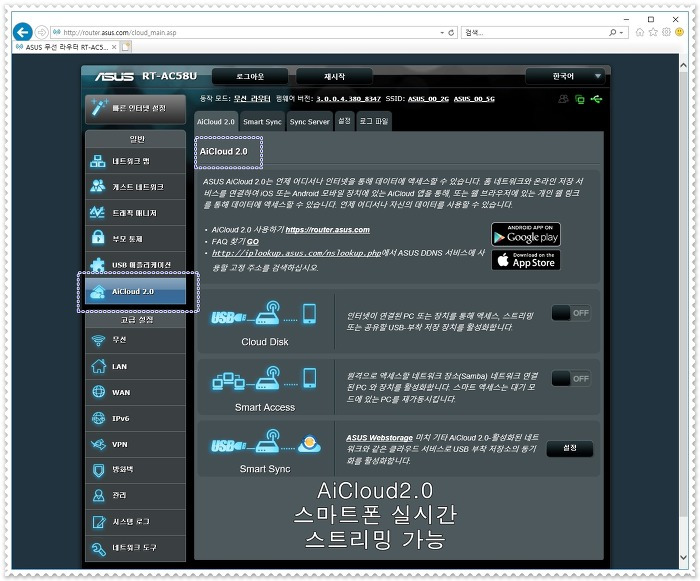Viewport: 700px width, 581px height.
Task: Open https://router.asus.com link
Action: coord(327,230)
